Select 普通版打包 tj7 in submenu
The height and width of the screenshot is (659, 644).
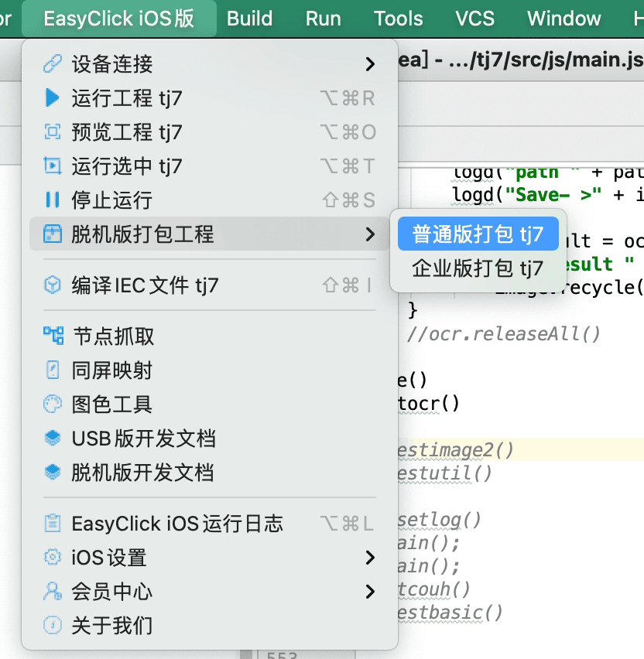click(478, 234)
